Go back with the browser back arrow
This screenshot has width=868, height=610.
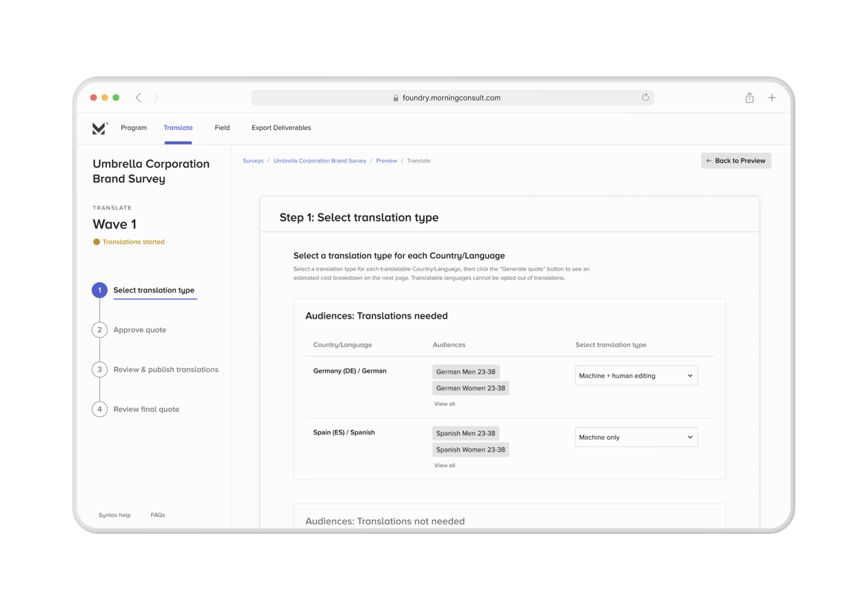(x=139, y=98)
